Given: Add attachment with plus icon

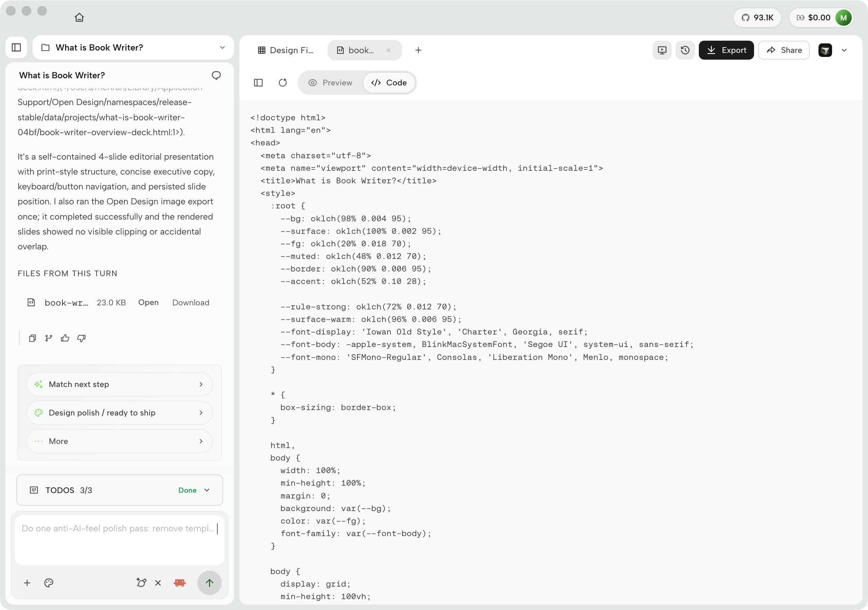Looking at the screenshot, I should (27, 583).
